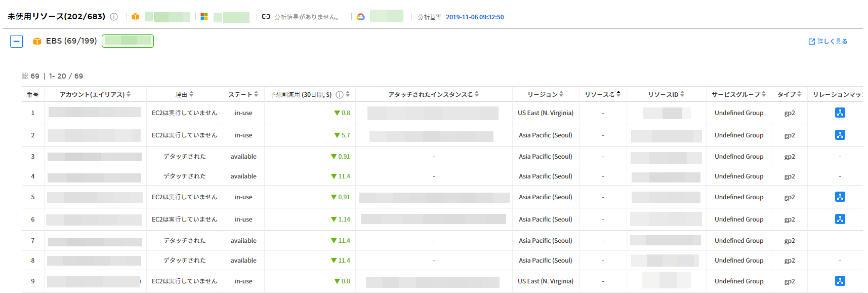This screenshot has height=293, width=868.
Task: Open the 詳しく見る details link
Action: coord(828,42)
